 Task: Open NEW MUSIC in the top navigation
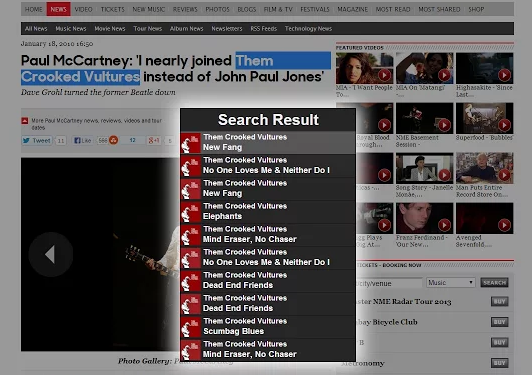[x=149, y=9]
